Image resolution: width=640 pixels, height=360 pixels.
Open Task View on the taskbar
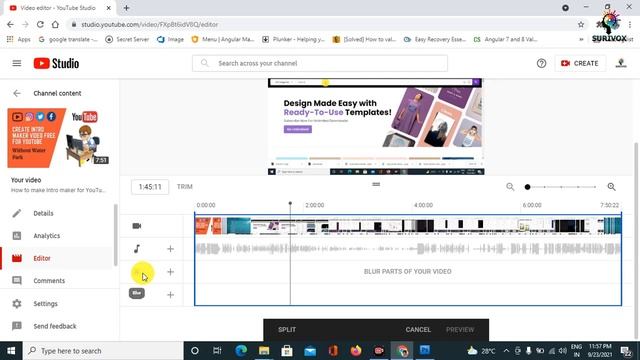(x=217, y=351)
